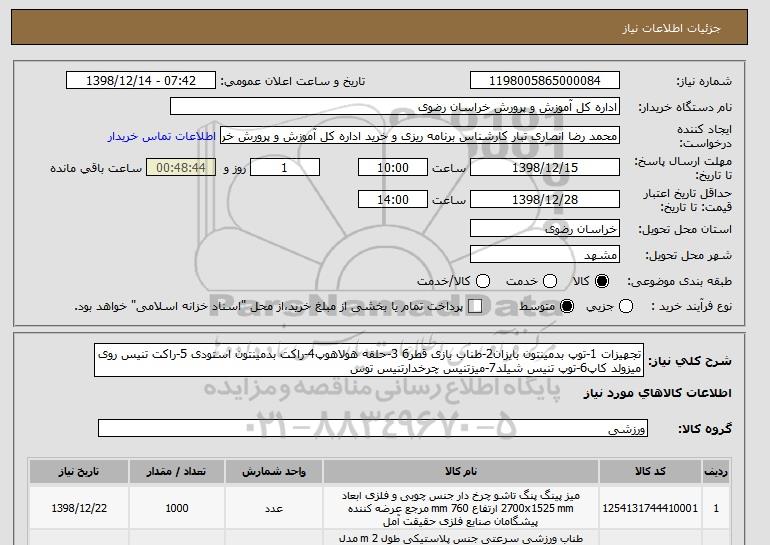Click request creator name field
770x545 pixels.
pos(420,136)
